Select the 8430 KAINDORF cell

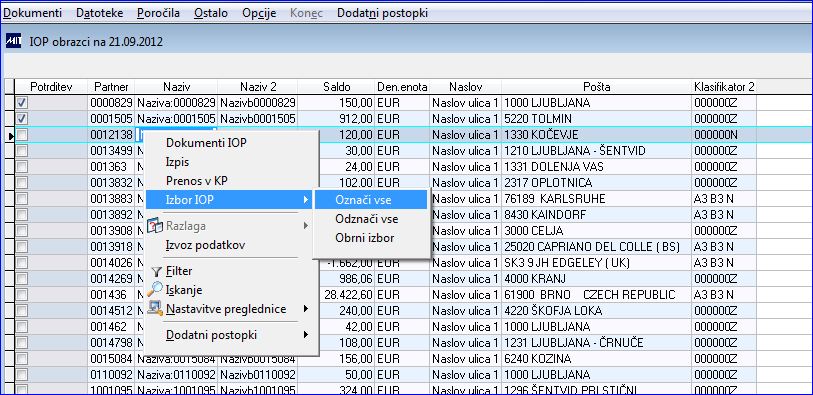[596, 215]
